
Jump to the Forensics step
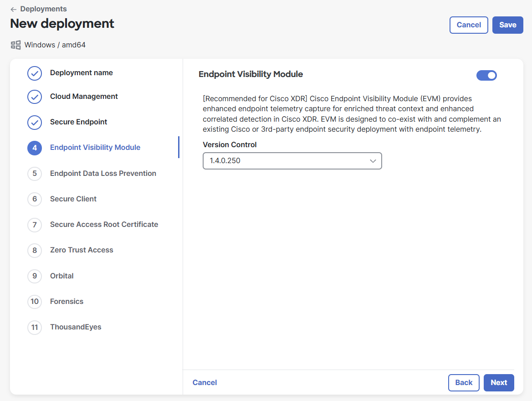(x=66, y=302)
